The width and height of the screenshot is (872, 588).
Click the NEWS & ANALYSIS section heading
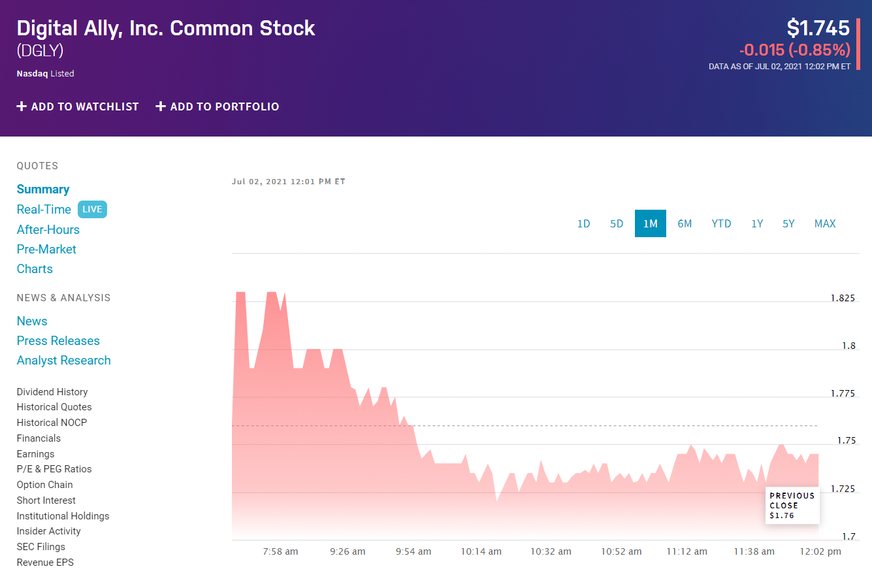(63, 298)
